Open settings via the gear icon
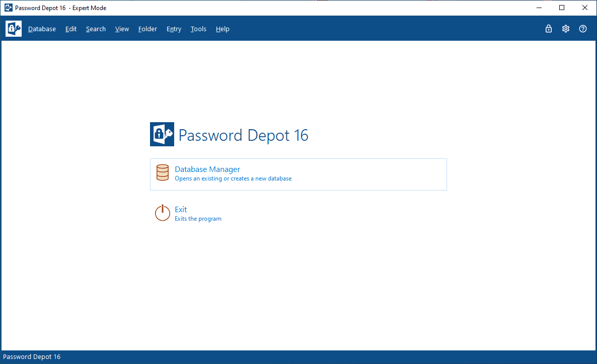This screenshot has width=597, height=364. [x=565, y=29]
